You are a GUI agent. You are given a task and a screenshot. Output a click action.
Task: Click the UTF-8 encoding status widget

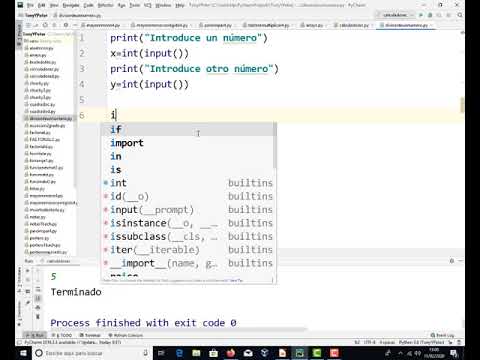[x=369, y=342]
